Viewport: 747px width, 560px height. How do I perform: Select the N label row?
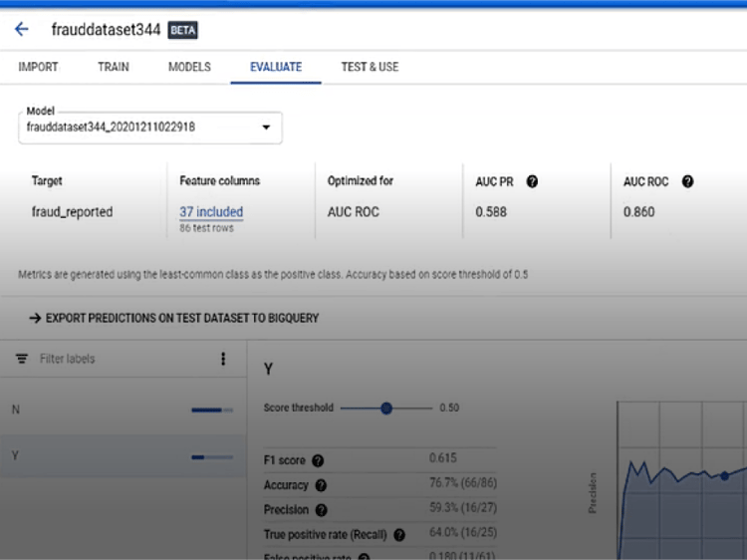click(x=123, y=410)
